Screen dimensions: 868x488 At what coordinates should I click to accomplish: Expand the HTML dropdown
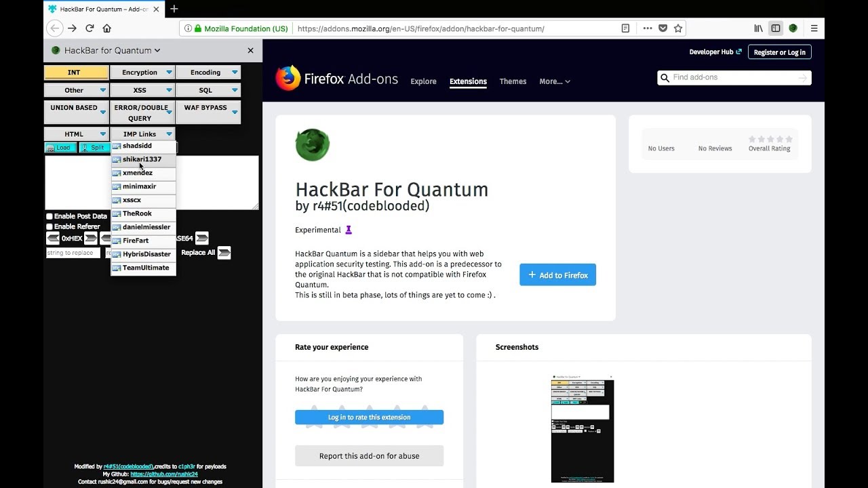coord(77,134)
